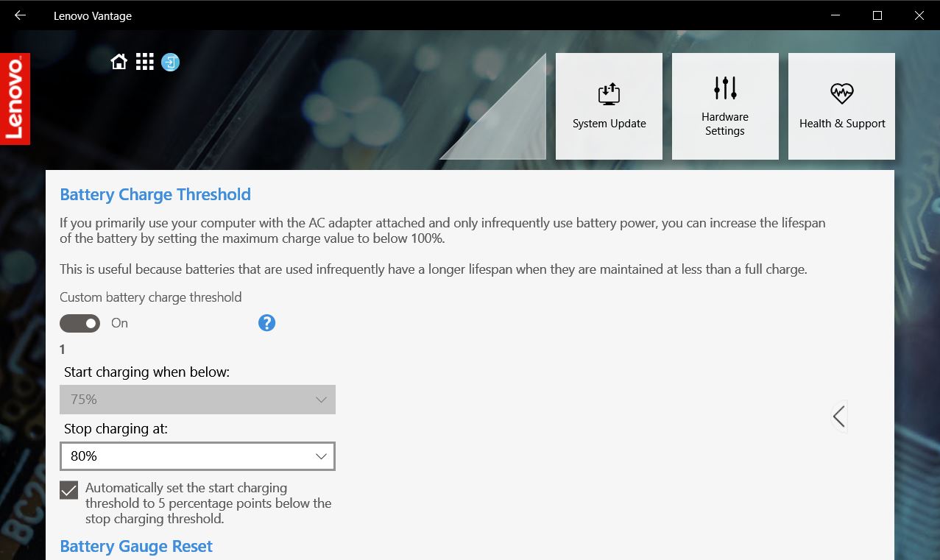Screen dimensions: 940x560
Task: Open the apps grid menu icon
Action: click(144, 62)
